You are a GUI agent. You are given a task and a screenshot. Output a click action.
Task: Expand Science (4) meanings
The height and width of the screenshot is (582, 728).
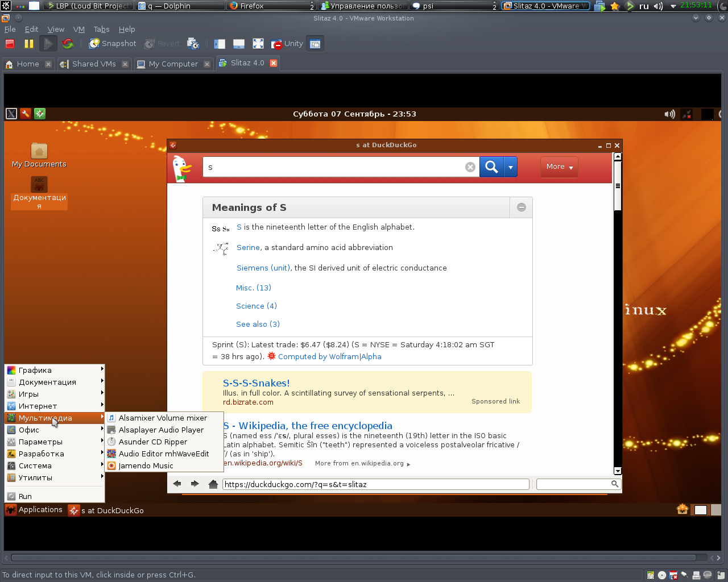click(257, 306)
